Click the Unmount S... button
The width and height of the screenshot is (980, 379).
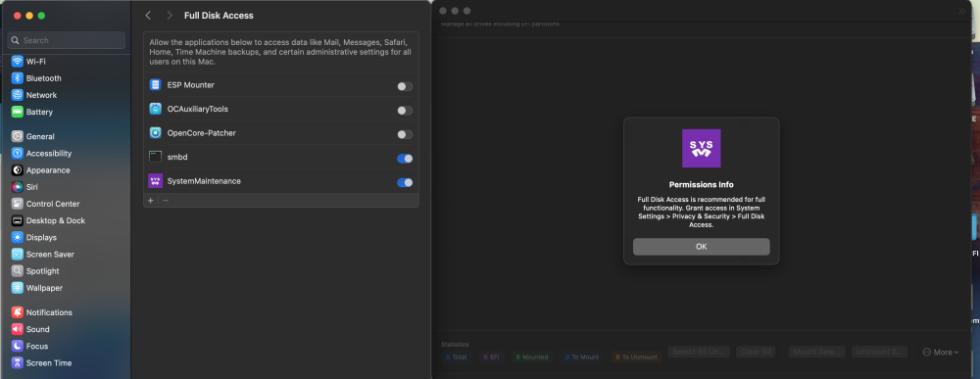pyautogui.click(x=879, y=352)
